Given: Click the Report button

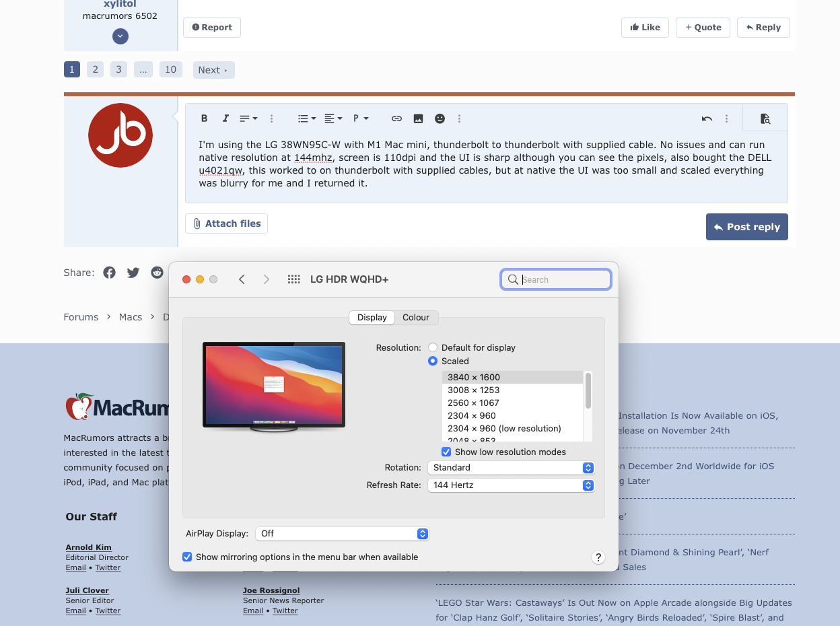Looking at the screenshot, I should coord(212,28).
